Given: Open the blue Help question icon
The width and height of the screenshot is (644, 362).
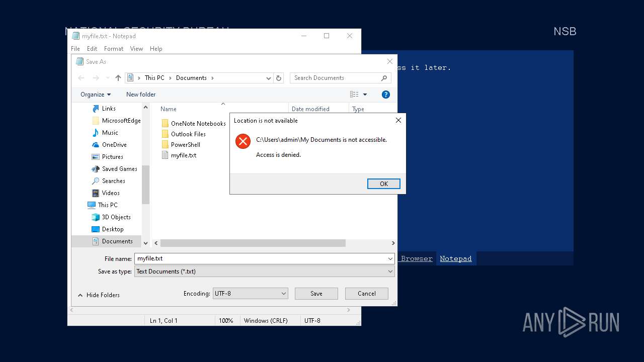Looking at the screenshot, I should click(x=386, y=95).
